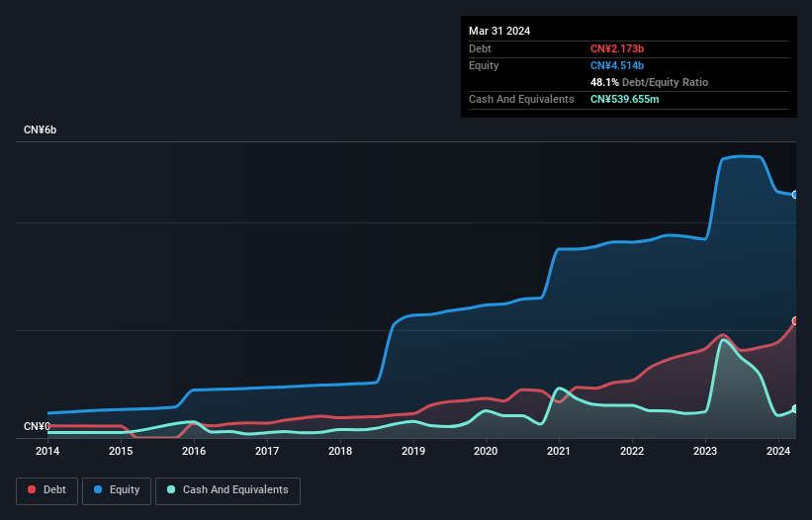
Task: Toggle the Equity series legend button
Action: (x=117, y=490)
